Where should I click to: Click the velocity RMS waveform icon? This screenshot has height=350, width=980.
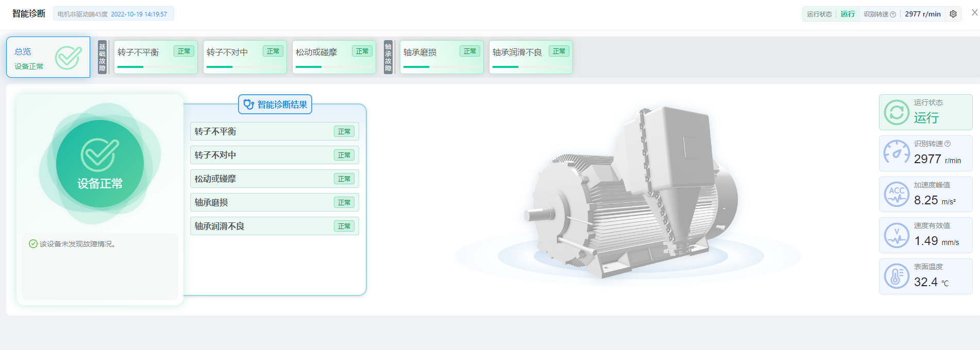tap(897, 235)
